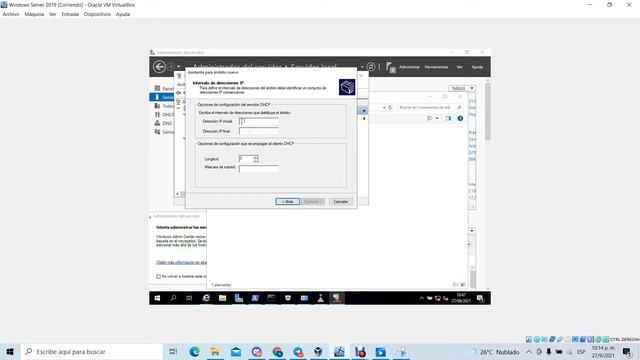Show hidden icons in host system tray
The width and height of the screenshot is (640, 360).
pos(529,351)
